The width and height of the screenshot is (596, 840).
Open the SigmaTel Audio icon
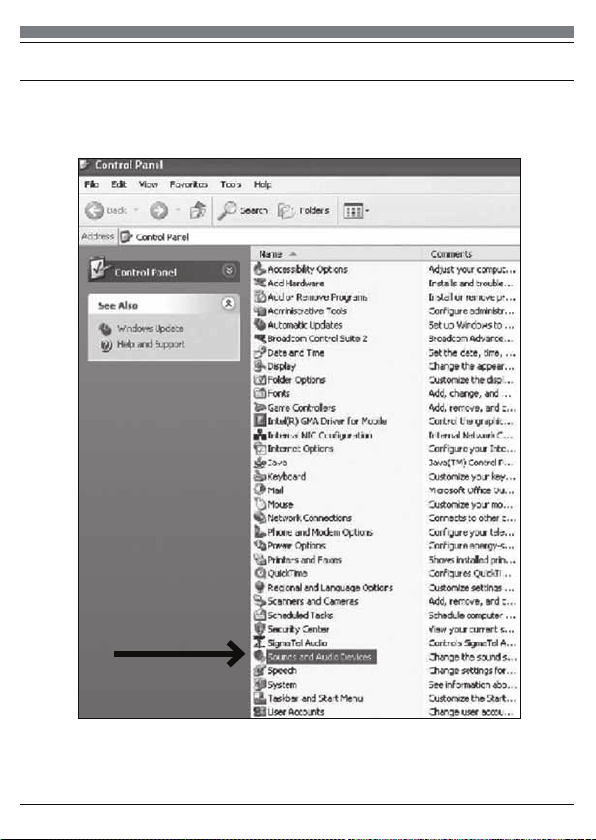(260, 642)
